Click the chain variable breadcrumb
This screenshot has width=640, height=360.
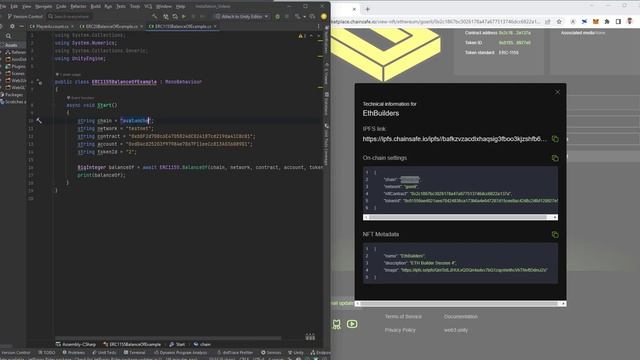click(x=202, y=344)
